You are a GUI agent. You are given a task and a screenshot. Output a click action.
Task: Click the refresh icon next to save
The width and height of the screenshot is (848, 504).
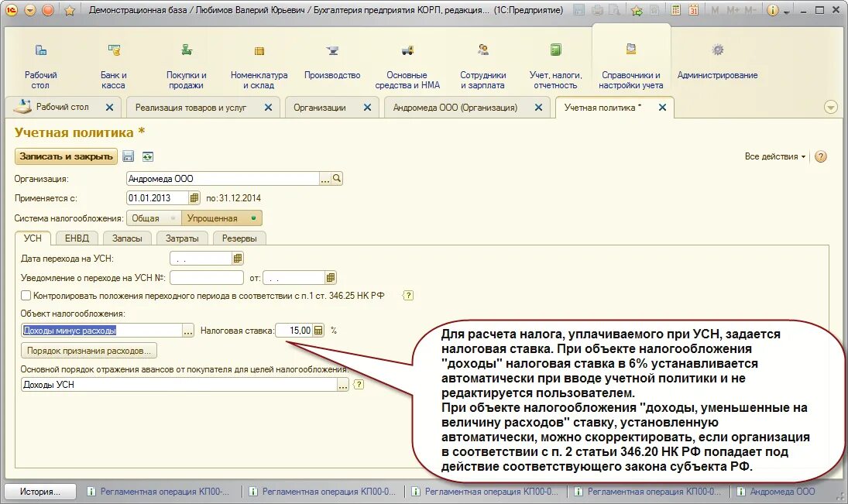[147, 157]
